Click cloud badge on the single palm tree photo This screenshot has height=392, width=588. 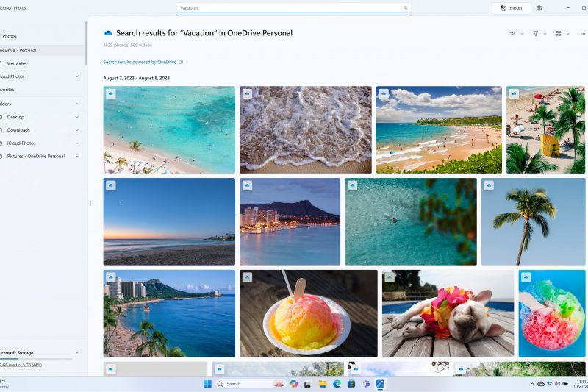489,185
